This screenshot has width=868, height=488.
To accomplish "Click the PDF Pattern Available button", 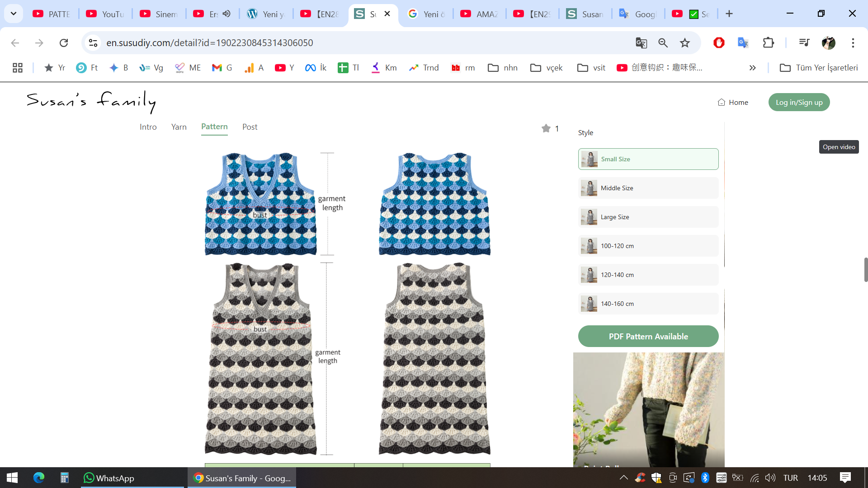I will 648,336.
